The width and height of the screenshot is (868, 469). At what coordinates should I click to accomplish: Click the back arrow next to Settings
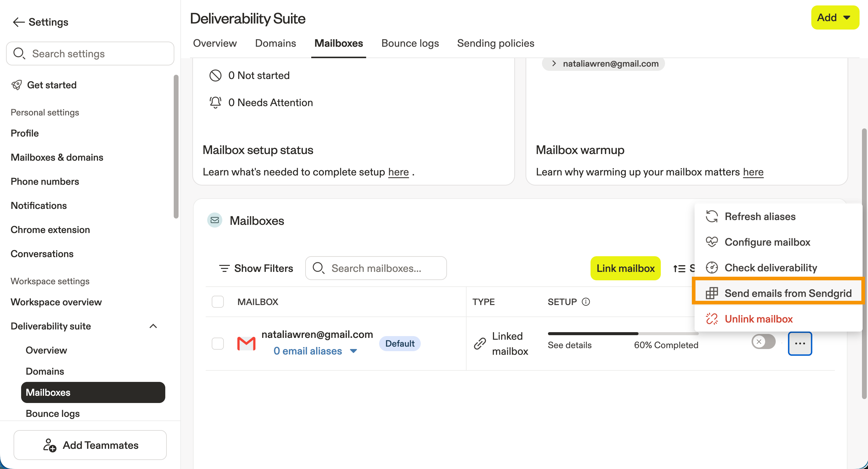click(x=18, y=22)
